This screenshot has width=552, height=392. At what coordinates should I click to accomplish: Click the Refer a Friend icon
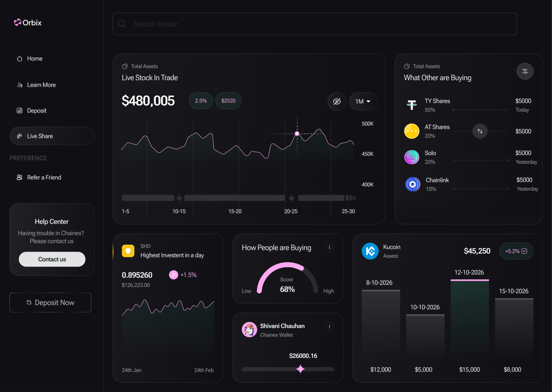tap(20, 177)
